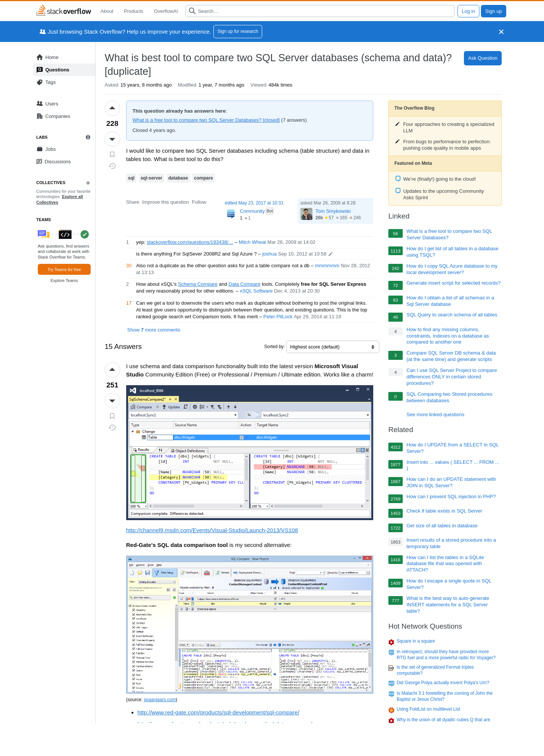Bookmark the question

[x=112, y=155]
